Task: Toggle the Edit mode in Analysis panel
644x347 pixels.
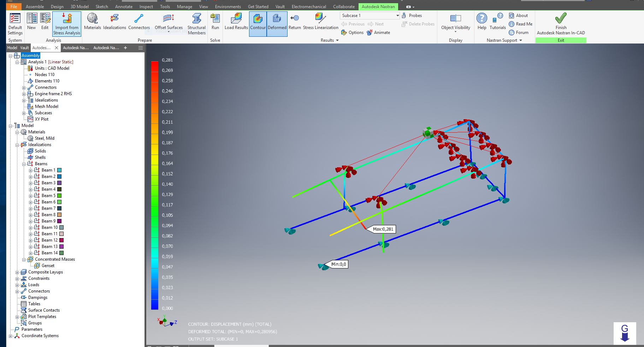Action: (x=45, y=21)
